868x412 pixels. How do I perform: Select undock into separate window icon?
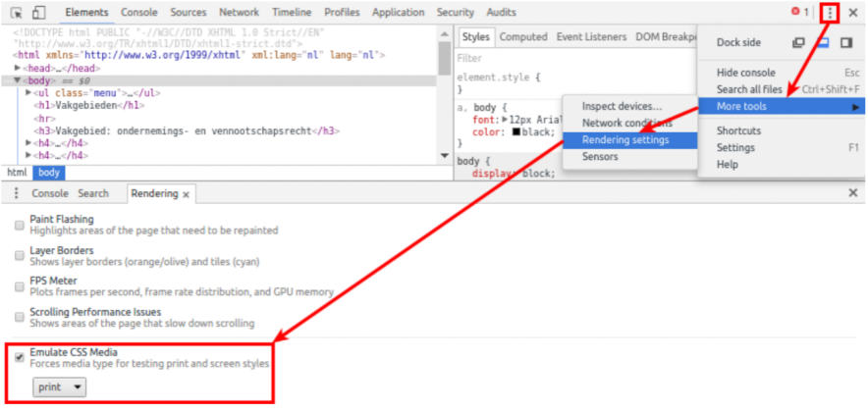coord(798,43)
